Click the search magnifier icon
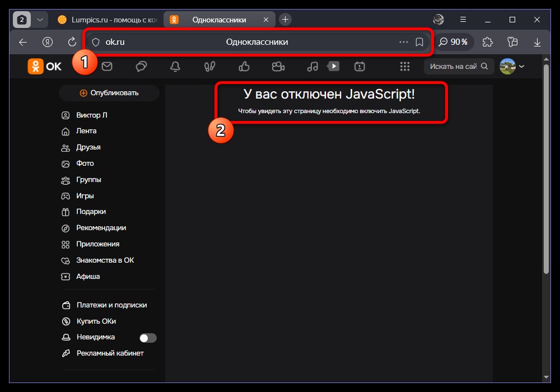560x392 pixels. pos(484,67)
